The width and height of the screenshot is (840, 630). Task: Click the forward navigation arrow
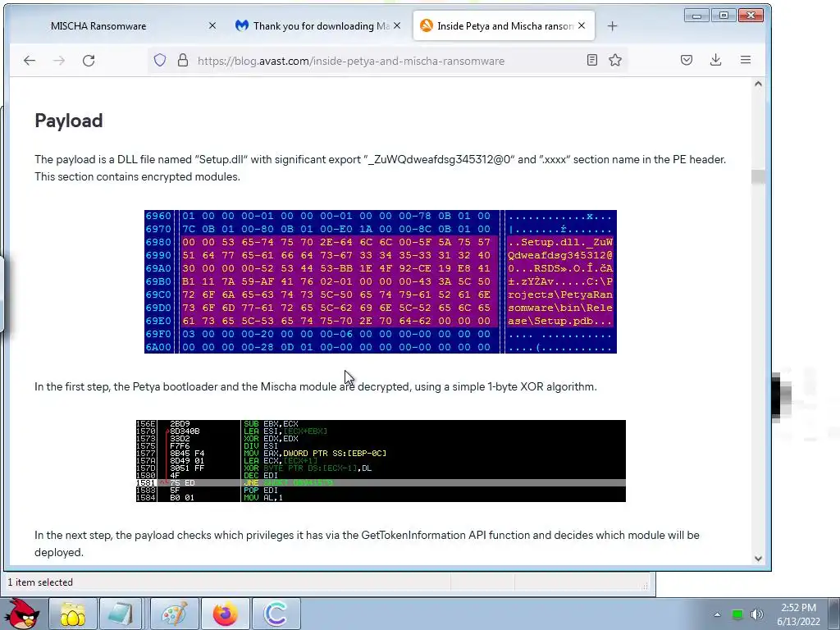click(x=59, y=61)
